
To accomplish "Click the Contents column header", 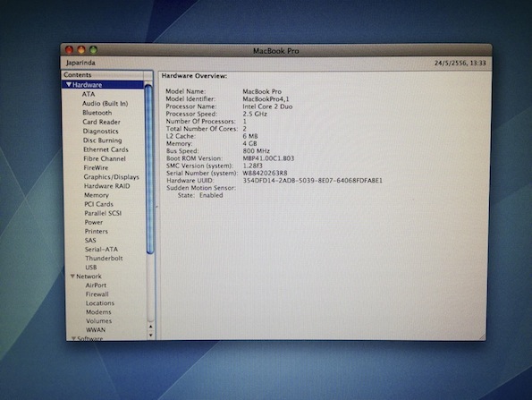I will tap(103, 74).
